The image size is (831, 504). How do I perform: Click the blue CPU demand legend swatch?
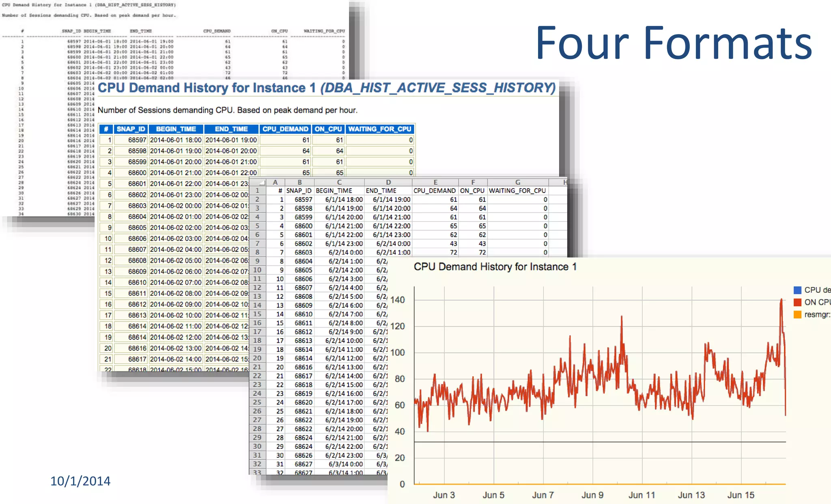coord(797,290)
